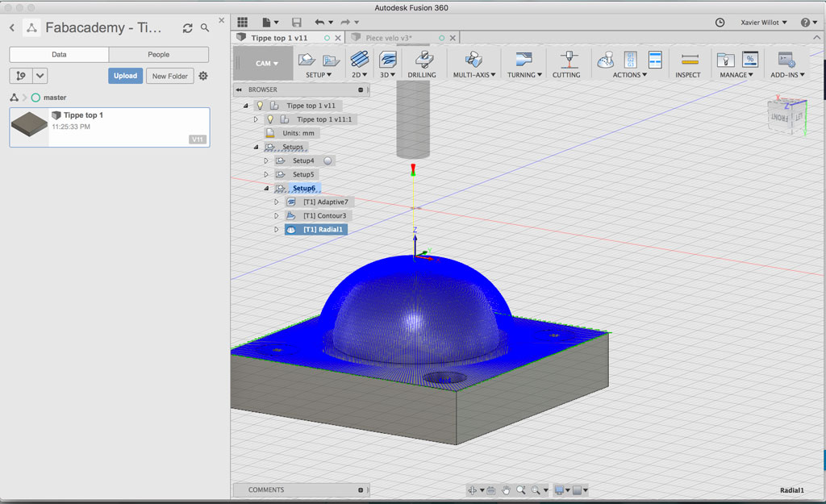The image size is (826, 504).
Task: Collapse the Setups node
Action: tap(256, 147)
